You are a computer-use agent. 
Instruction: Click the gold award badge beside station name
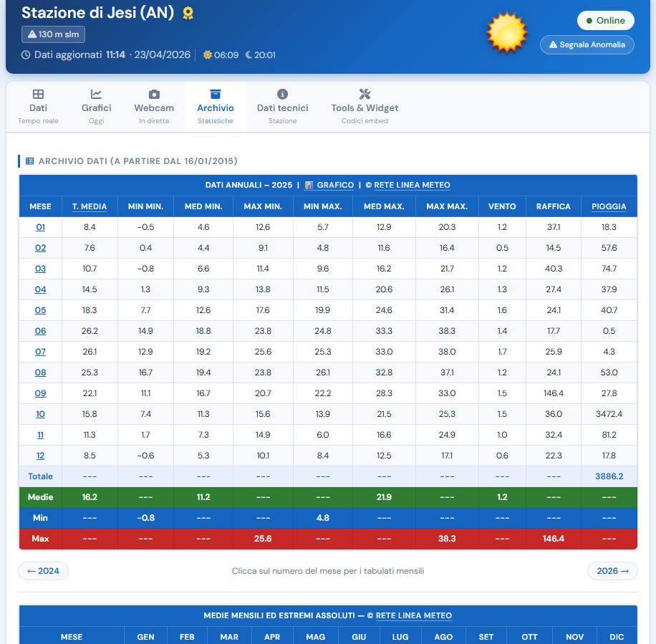(x=188, y=14)
